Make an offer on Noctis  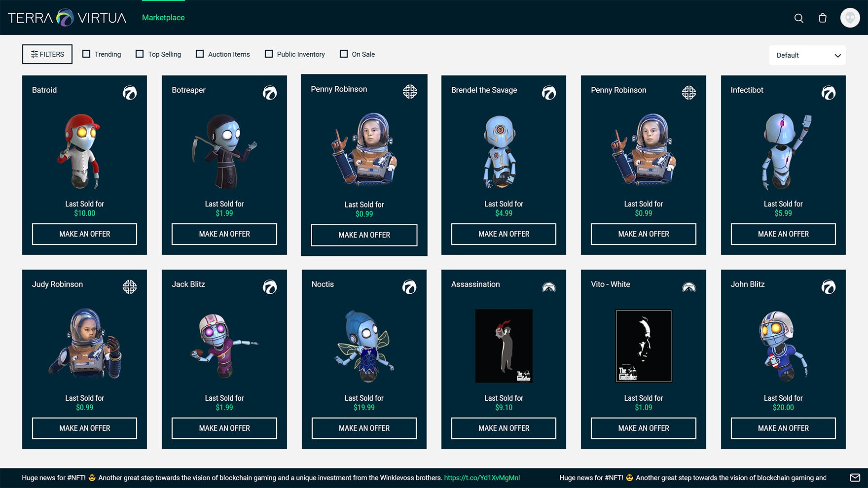coord(364,428)
